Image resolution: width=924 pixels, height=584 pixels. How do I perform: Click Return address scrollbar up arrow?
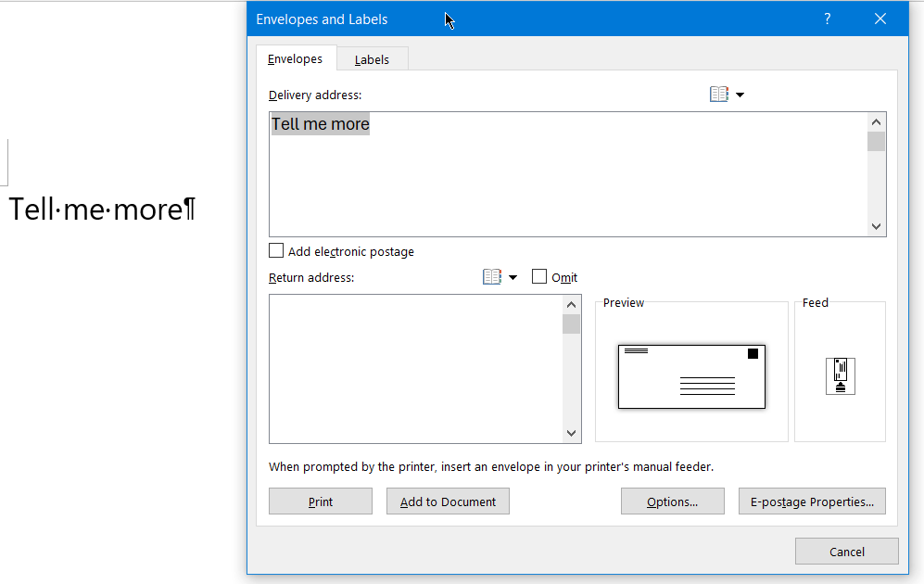tap(571, 305)
